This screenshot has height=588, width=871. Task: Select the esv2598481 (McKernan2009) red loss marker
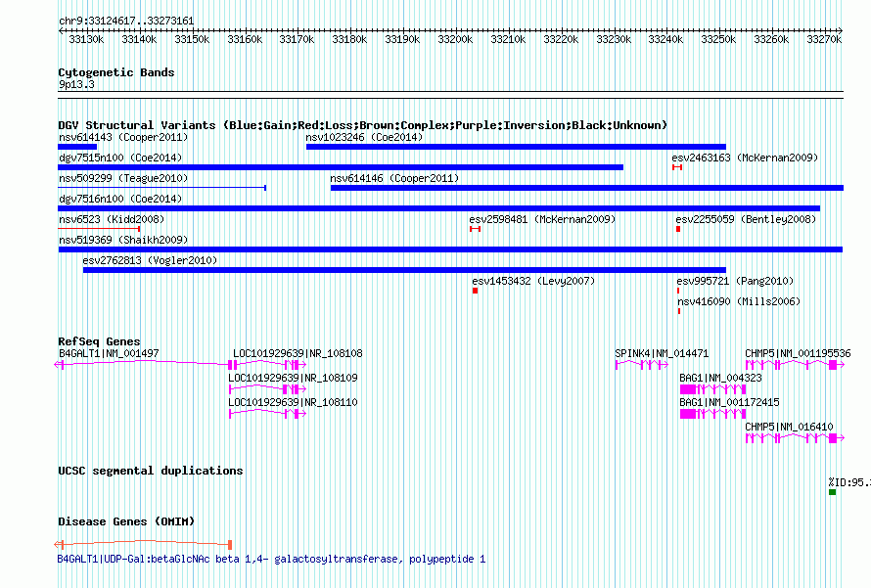point(475,229)
